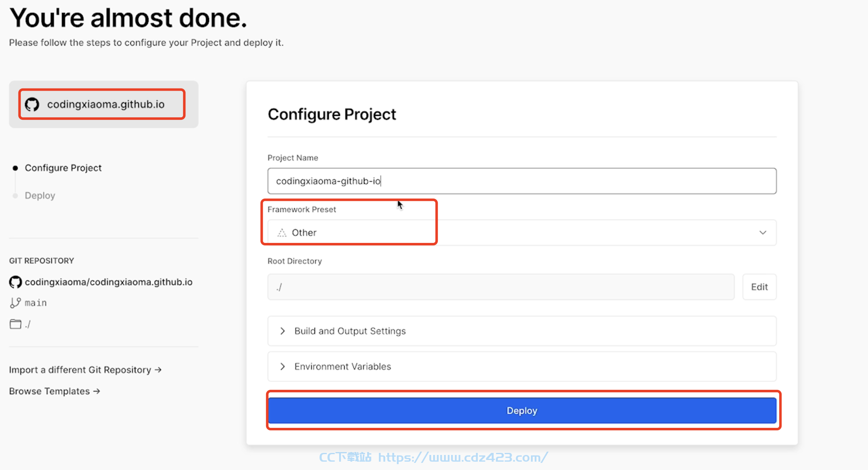Select the Other framework preset combo box

522,232
